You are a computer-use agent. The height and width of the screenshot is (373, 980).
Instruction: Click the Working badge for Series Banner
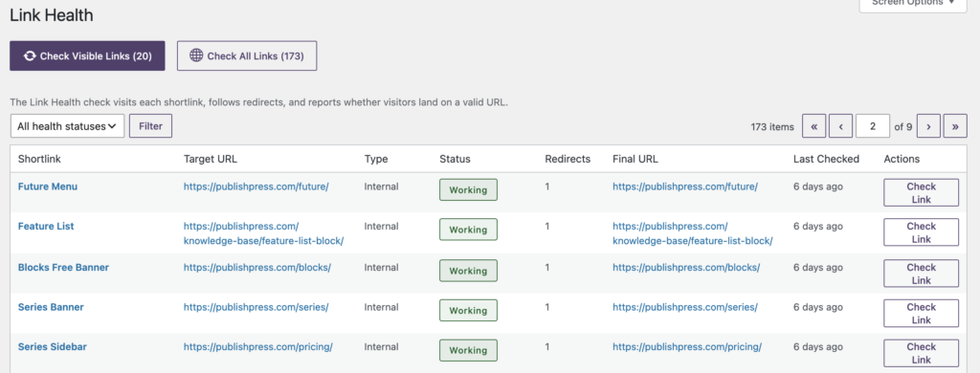pos(468,311)
